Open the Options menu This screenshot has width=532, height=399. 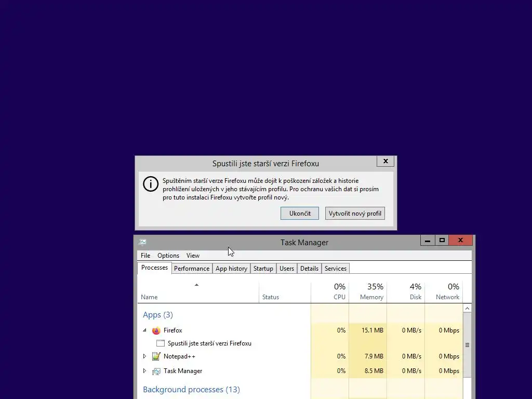tap(168, 256)
